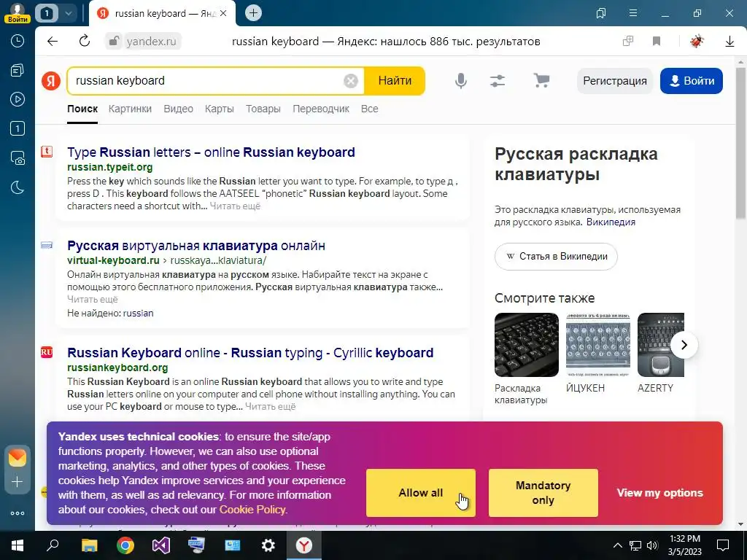Image resolution: width=747 pixels, height=560 pixels.
Task: Open screenshot tool in sidebar
Action: point(18,158)
